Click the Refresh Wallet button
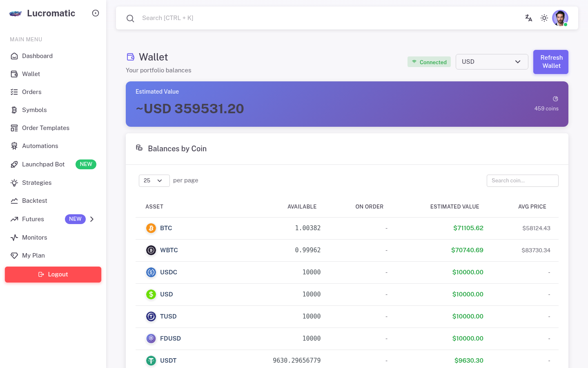 click(x=551, y=62)
